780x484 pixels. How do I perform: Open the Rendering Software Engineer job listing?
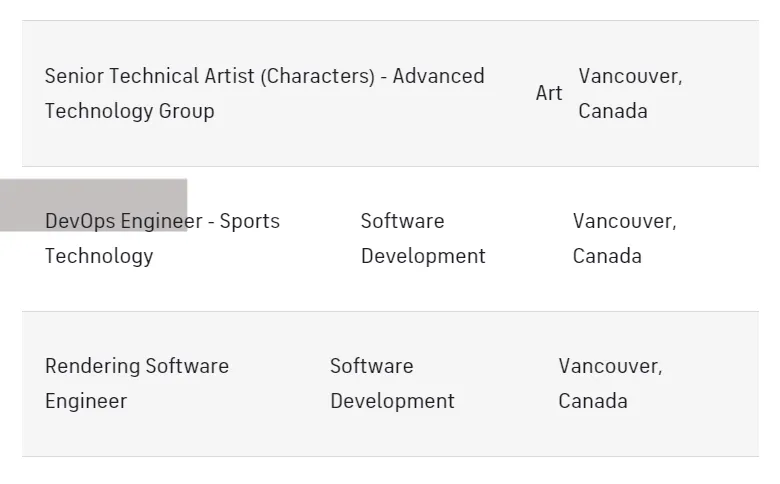(137, 384)
